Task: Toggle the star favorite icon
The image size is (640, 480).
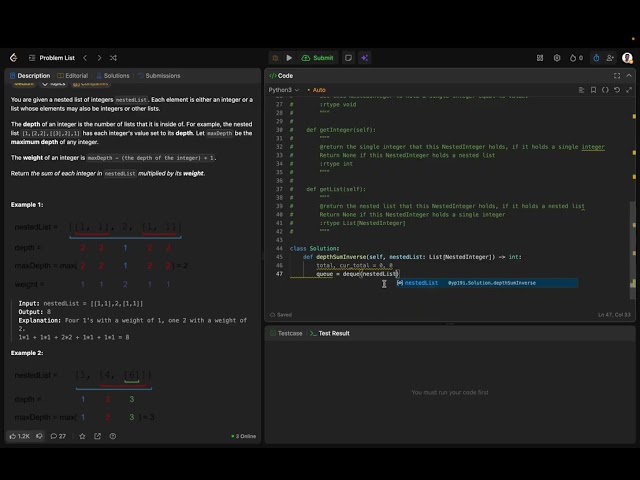Action: coord(82,436)
